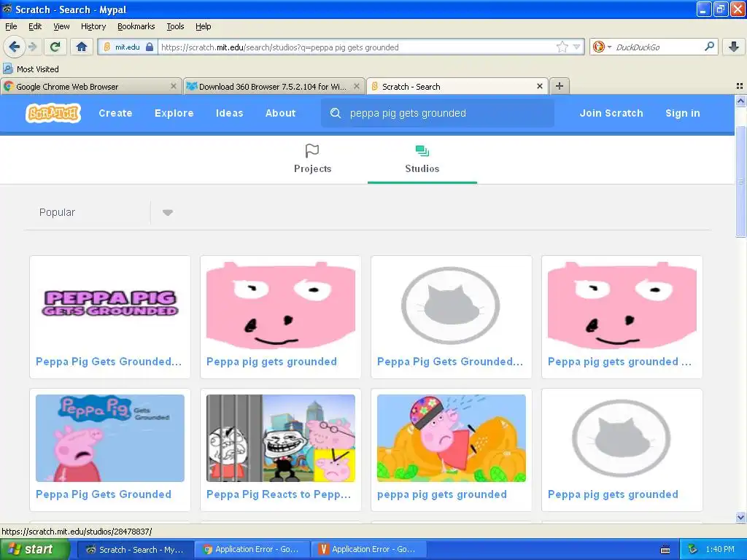Close the Scratch - Search tab
747x560 pixels.
(540, 86)
